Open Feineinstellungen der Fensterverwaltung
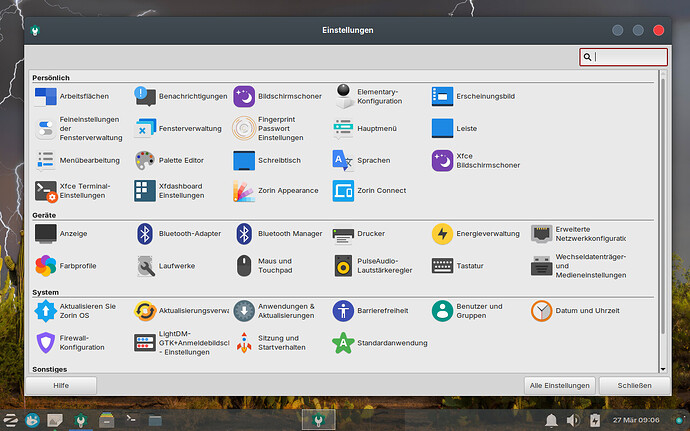 pyautogui.click(x=79, y=129)
